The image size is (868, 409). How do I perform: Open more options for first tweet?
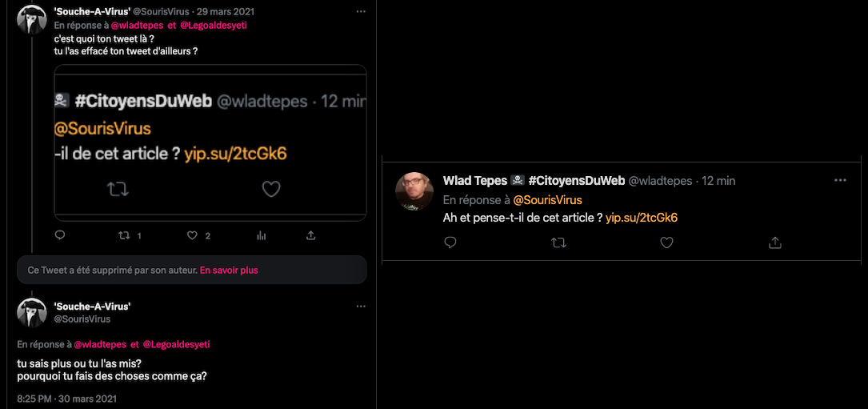tap(361, 12)
